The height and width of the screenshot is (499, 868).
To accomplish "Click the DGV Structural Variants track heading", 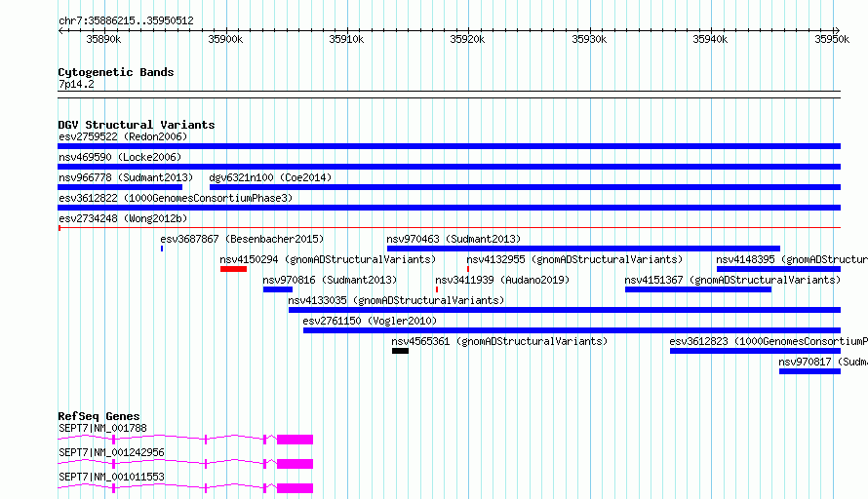I will (137, 125).
